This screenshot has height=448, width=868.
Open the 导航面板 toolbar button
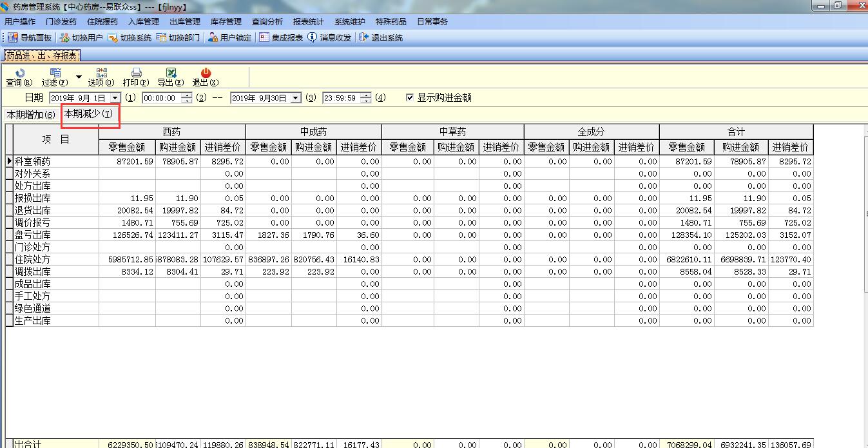point(30,38)
